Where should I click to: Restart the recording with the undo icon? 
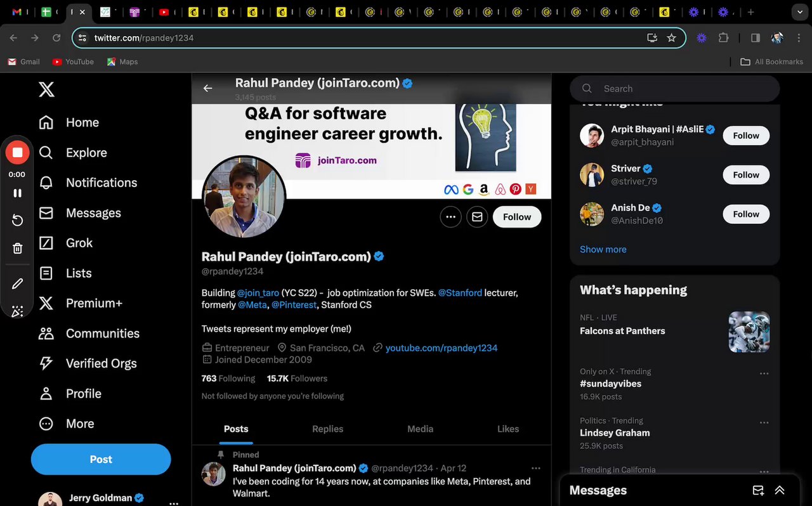point(18,220)
